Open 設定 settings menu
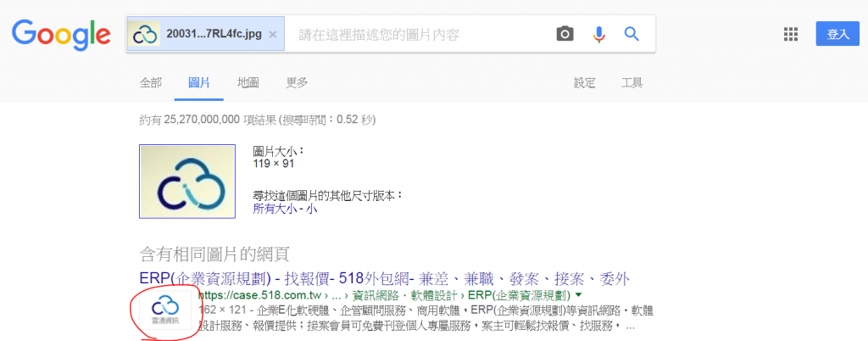This screenshot has height=341, width=868. pyautogui.click(x=585, y=83)
